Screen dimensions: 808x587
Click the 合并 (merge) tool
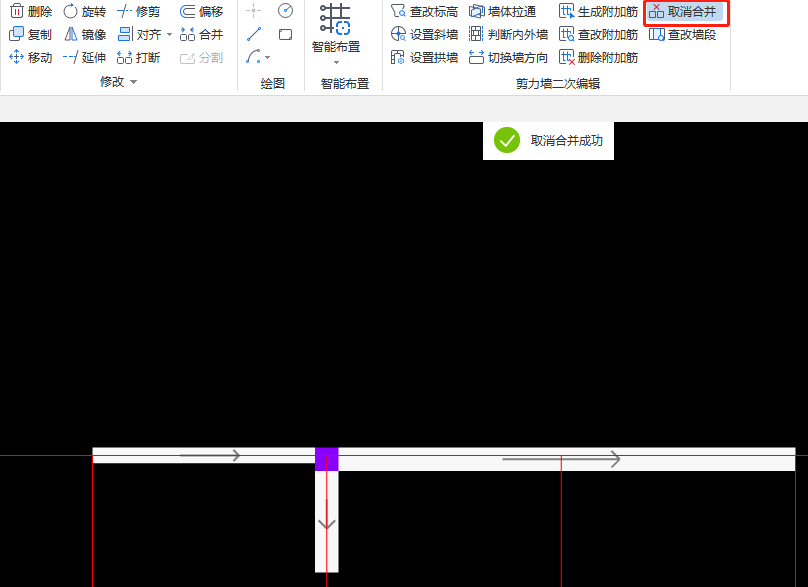coord(201,35)
